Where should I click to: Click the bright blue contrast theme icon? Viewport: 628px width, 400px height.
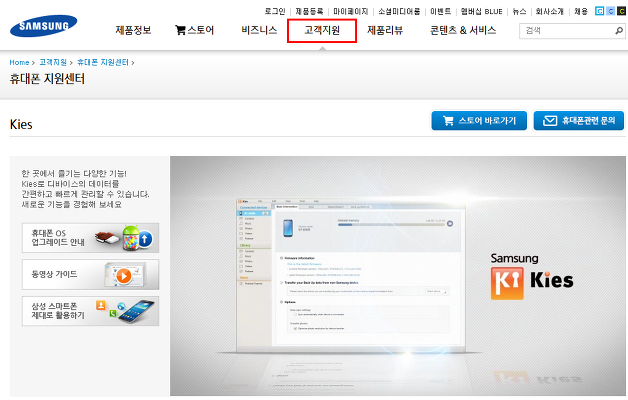[x=599, y=11]
